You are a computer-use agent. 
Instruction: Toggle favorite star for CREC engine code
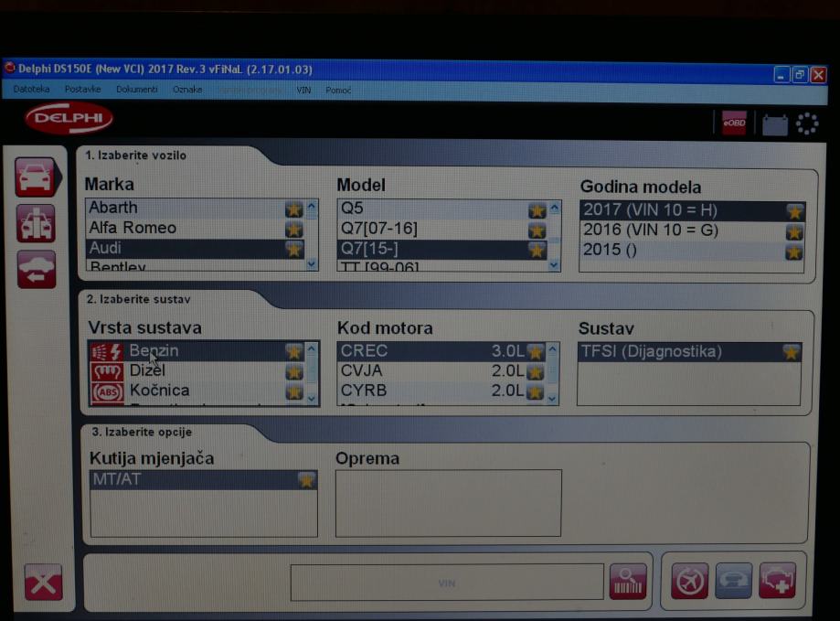tap(535, 351)
